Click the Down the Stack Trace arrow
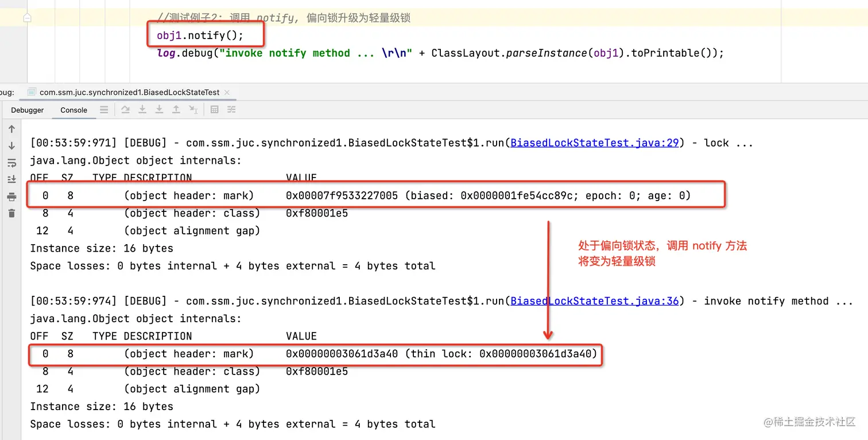The width and height of the screenshot is (868, 440). tap(11, 146)
